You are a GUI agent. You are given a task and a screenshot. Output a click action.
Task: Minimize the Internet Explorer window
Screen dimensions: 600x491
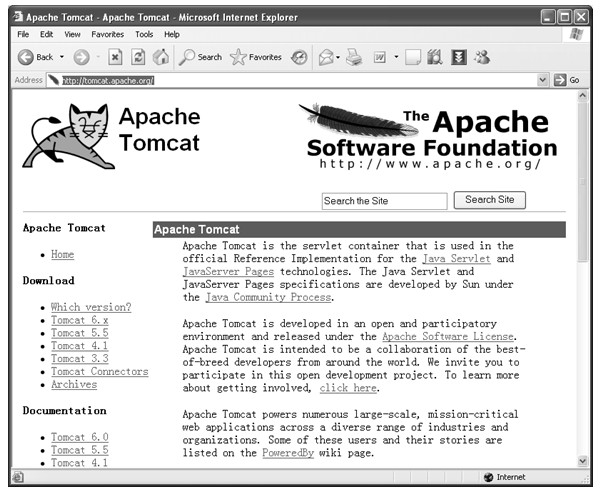[x=548, y=17]
